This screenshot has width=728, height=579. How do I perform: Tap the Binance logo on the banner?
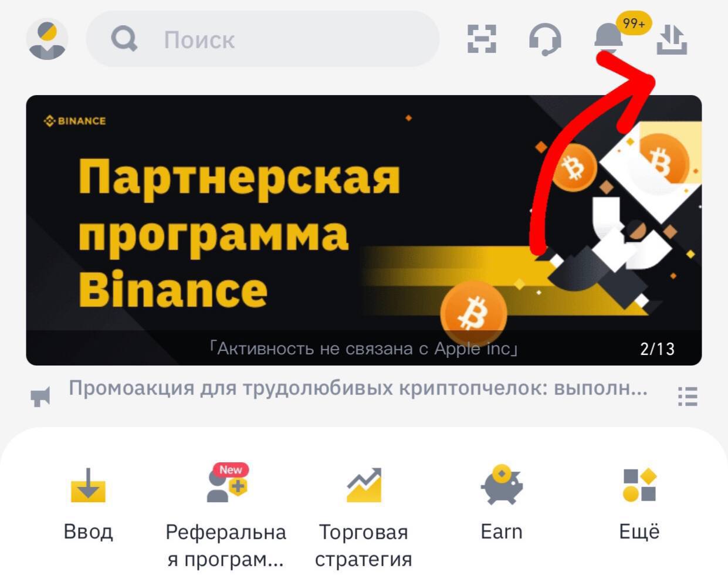(x=75, y=121)
